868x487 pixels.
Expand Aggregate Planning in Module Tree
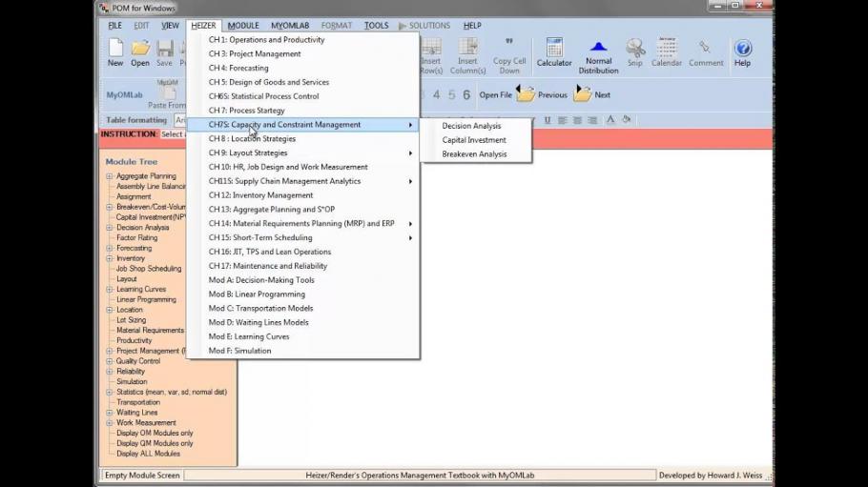(x=110, y=176)
